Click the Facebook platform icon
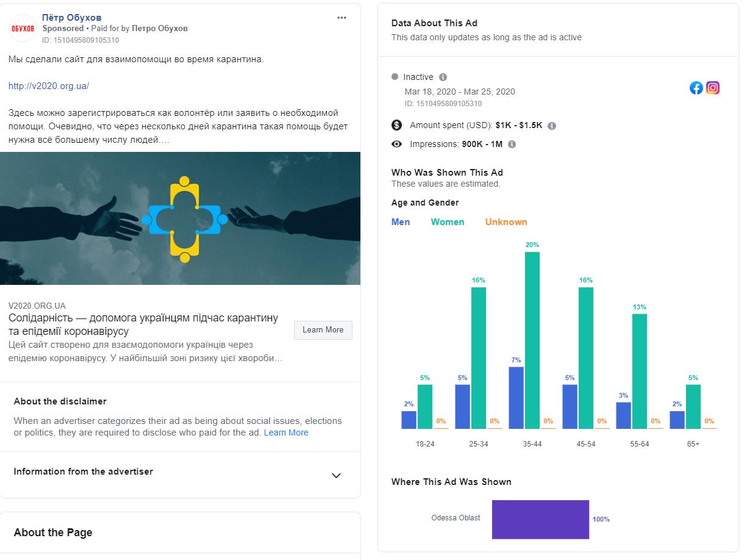 click(696, 88)
